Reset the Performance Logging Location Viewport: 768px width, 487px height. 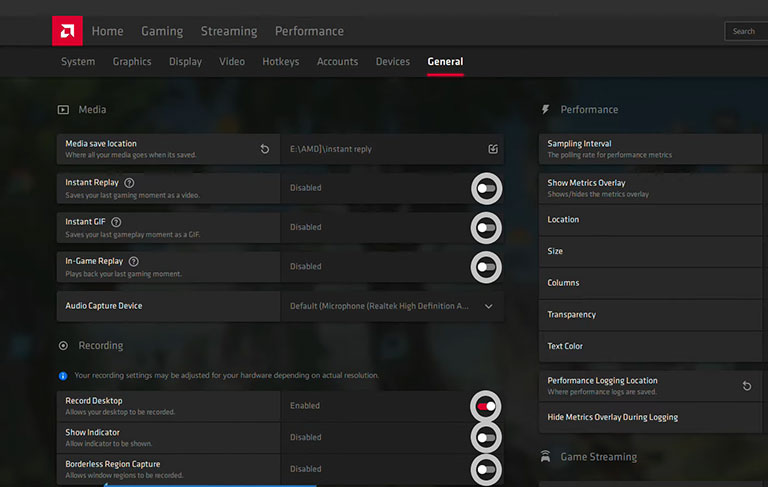click(746, 386)
